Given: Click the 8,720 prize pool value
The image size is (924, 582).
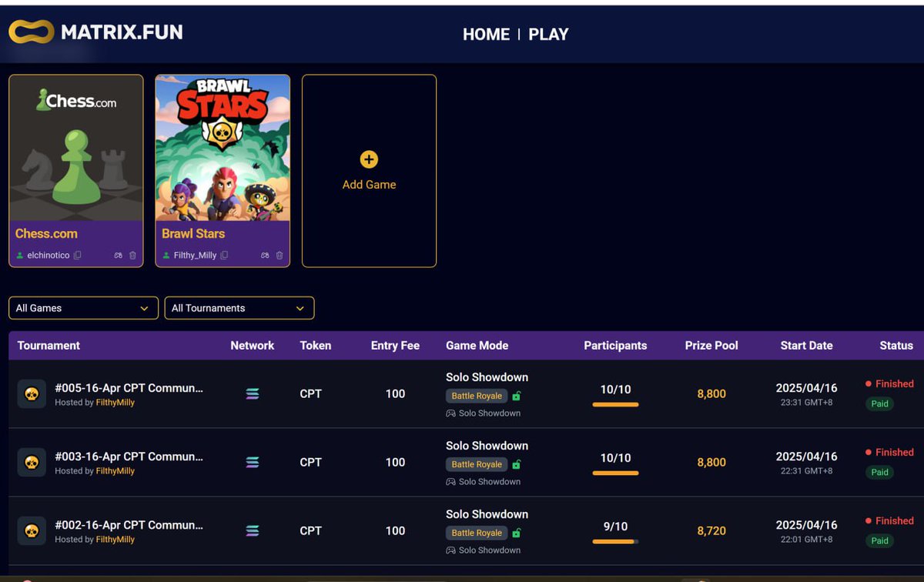Looking at the screenshot, I should coord(711,531).
